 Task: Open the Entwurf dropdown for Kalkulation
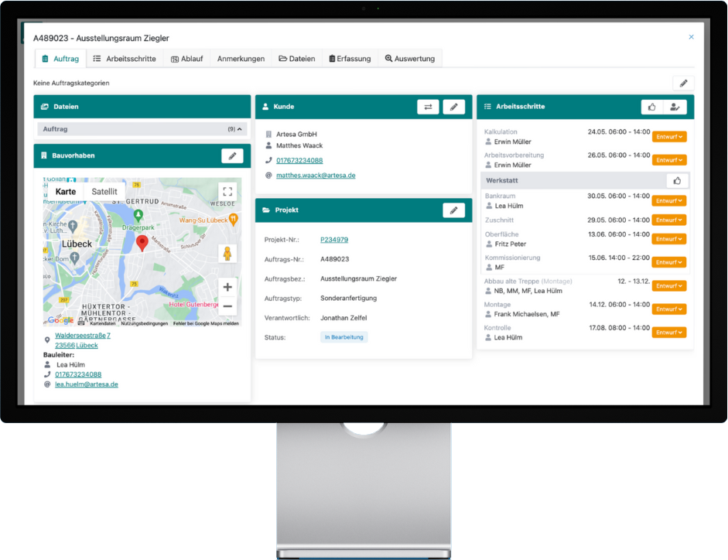pyautogui.click(x=669, y=137)
